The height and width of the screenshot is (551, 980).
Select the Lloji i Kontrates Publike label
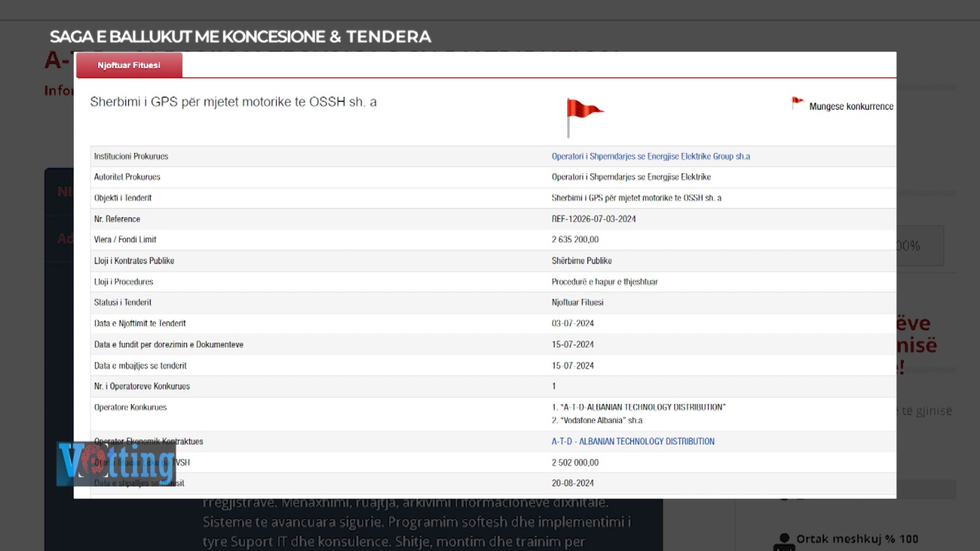click(x=134, y=261)
